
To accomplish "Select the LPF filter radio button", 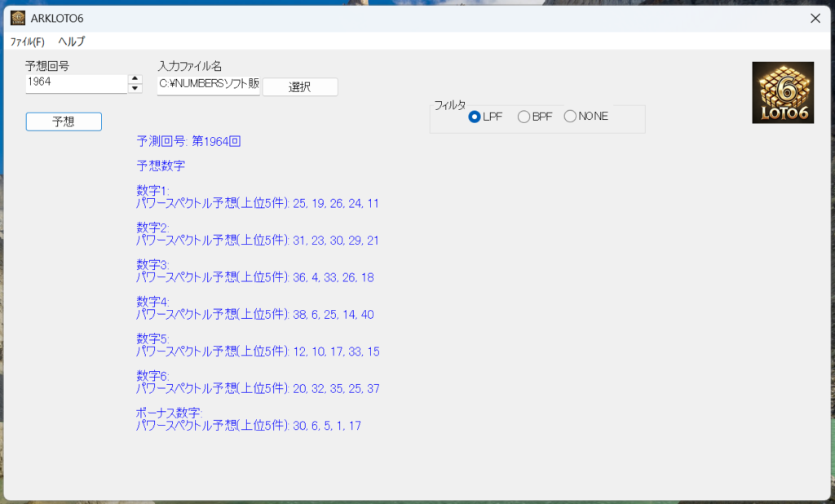I will (475, 117).
